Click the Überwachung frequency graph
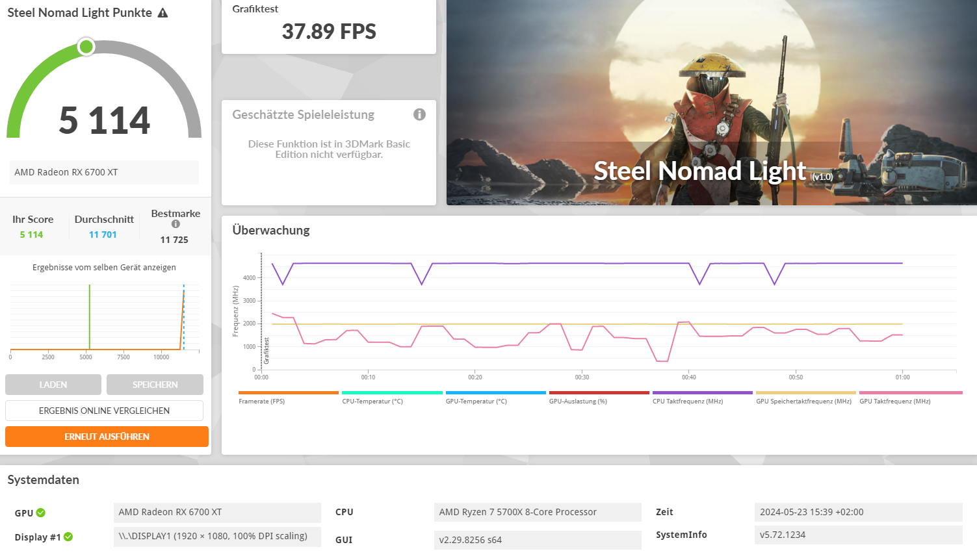This screenshot has height=560, width=977. tap(593, 315)
